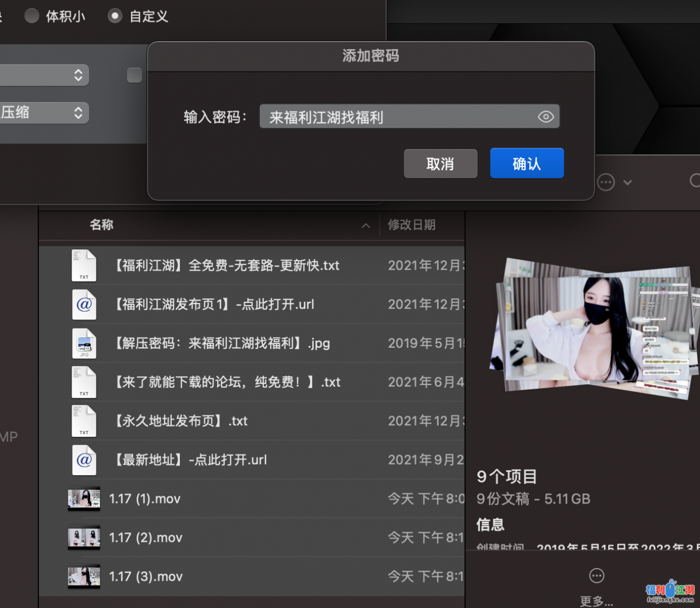
Task: Toggle password visibility eye icon
Action: click(546, 117)
